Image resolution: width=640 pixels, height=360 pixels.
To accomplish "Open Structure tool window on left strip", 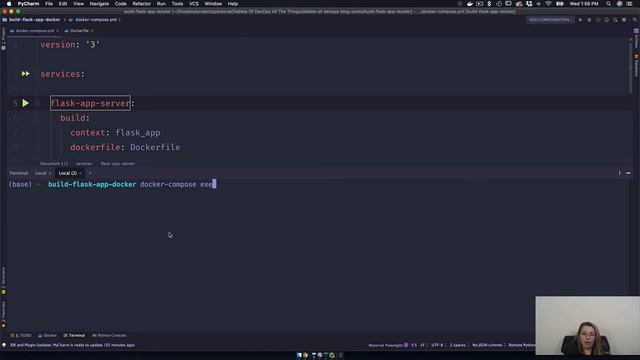I will tap(4, 280).
